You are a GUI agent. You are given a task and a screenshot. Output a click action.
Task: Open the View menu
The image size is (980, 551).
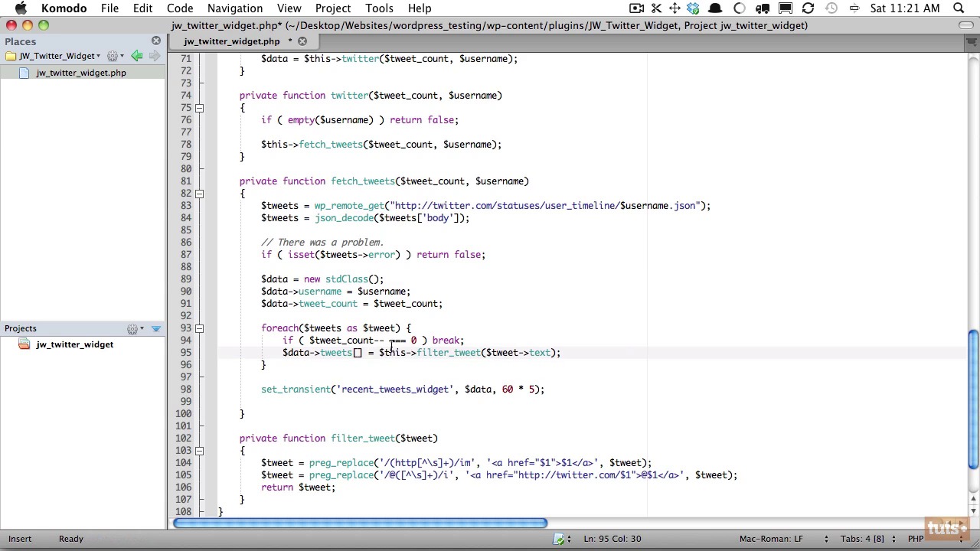(289, 8)
